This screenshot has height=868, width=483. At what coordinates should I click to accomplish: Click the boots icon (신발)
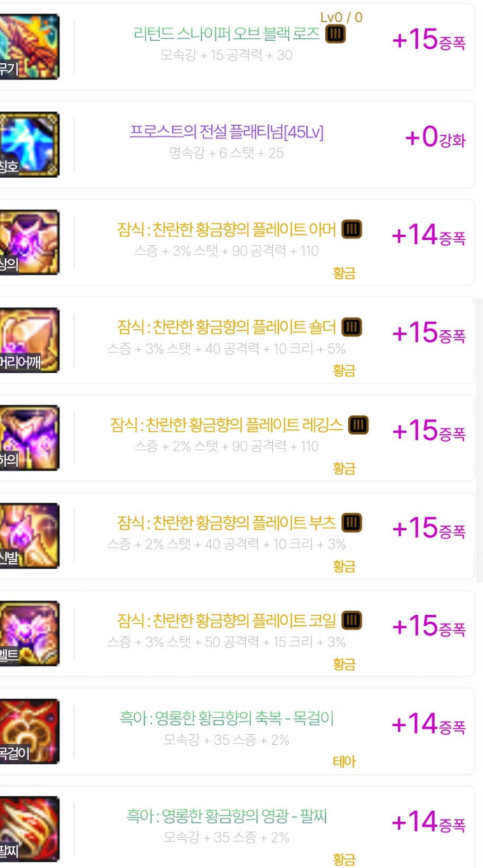(x=29, y=536)
